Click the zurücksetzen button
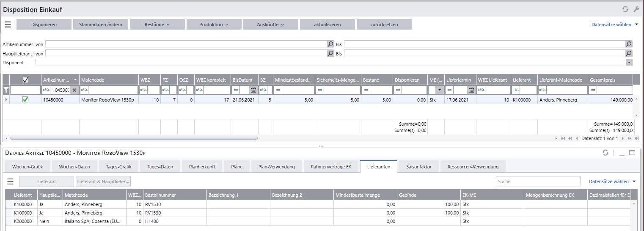The width and height of the screenshot is (644, 231). (384, 25)
